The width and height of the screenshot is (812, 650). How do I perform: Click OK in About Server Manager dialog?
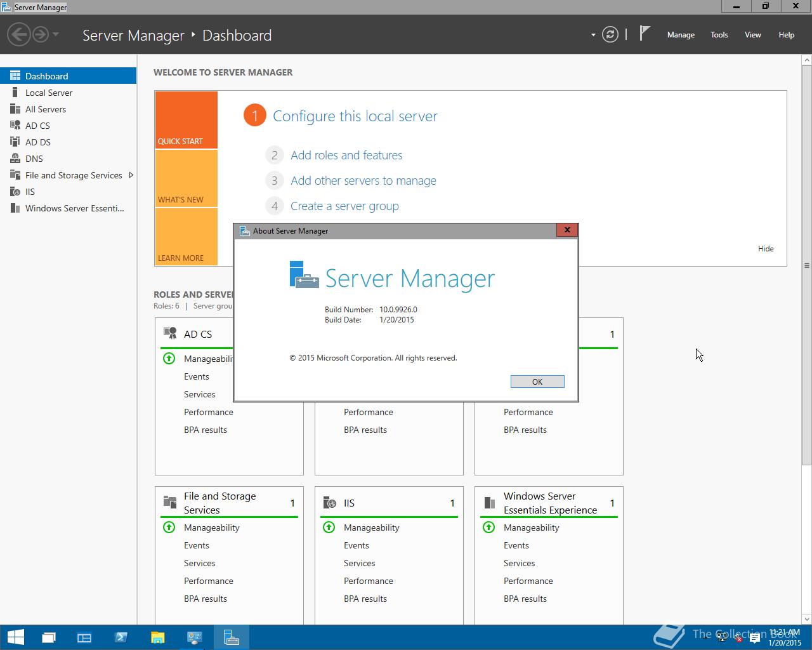(537, 381)
